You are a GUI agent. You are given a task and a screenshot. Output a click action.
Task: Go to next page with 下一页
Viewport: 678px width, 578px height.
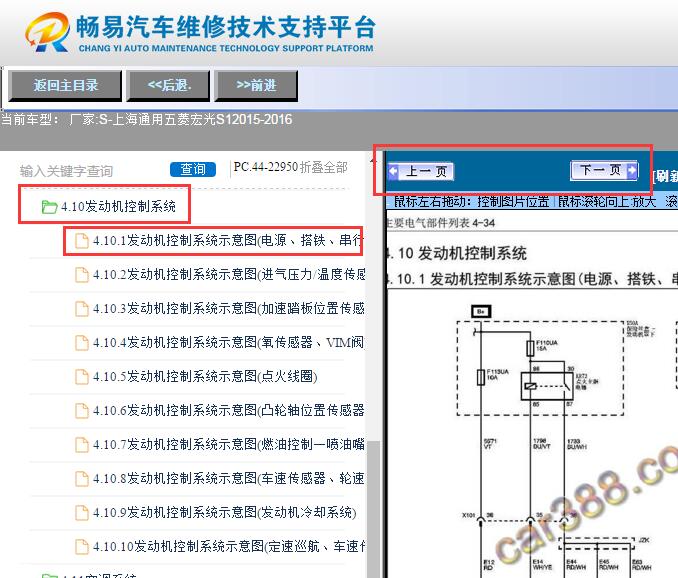(x=604, y=170)
